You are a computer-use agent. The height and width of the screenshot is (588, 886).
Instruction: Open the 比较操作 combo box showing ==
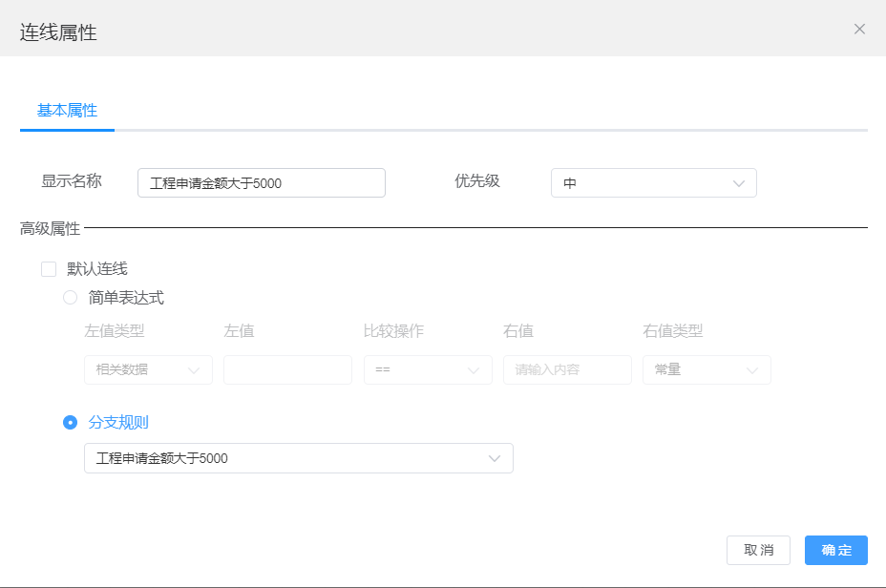[x=428, y=369]
